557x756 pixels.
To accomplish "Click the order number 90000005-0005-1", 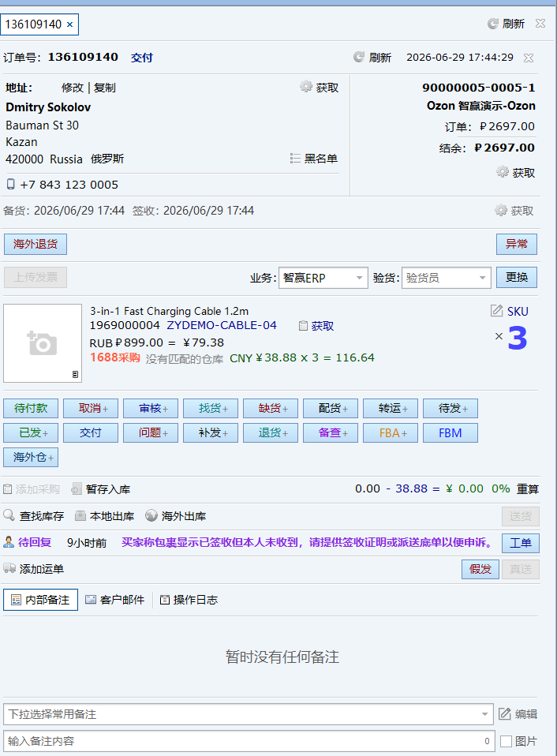I will pyautogui.click(x=478, y=88).
